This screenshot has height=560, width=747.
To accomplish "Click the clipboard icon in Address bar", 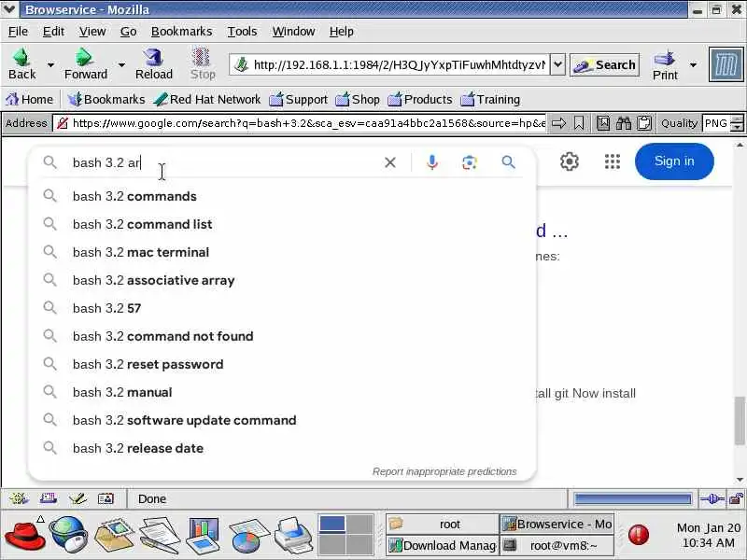I will click(644, 123).
